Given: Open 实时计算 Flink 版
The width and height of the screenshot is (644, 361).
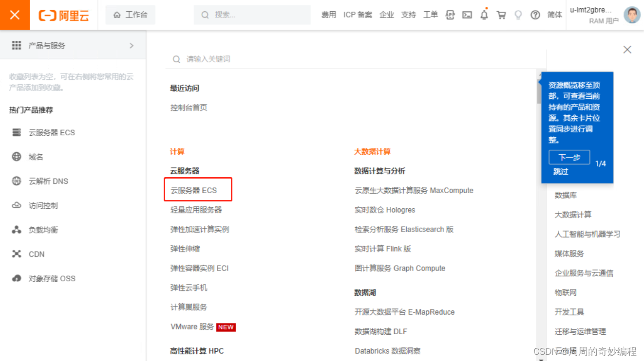Looking at the screenshot, I should (383, 249).
